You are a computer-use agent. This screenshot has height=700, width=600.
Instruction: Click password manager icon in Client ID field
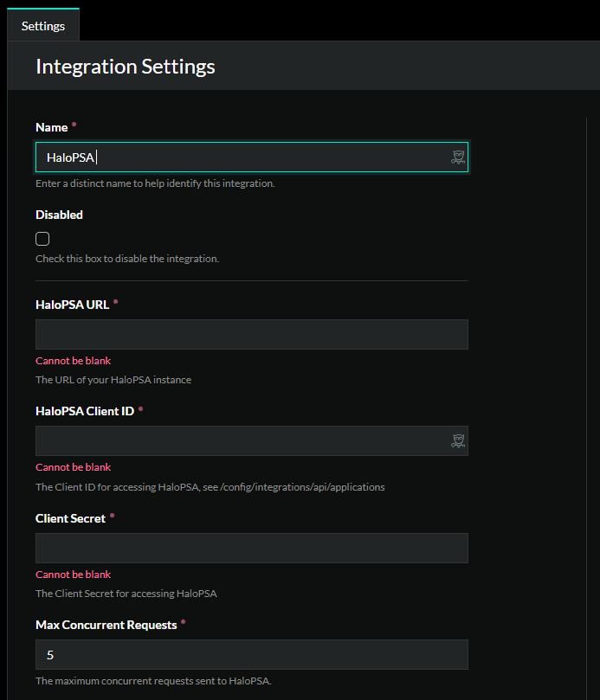[x=458, y=441]
